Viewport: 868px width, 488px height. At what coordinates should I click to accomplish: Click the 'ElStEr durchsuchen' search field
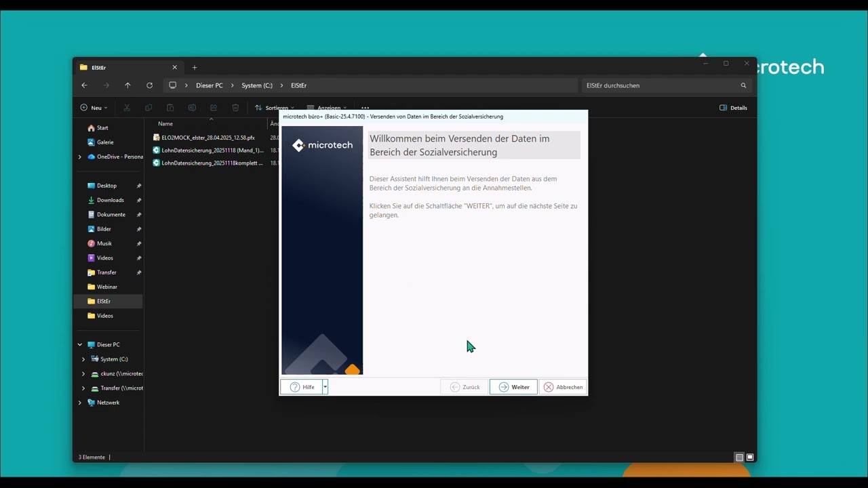[667, 85]
